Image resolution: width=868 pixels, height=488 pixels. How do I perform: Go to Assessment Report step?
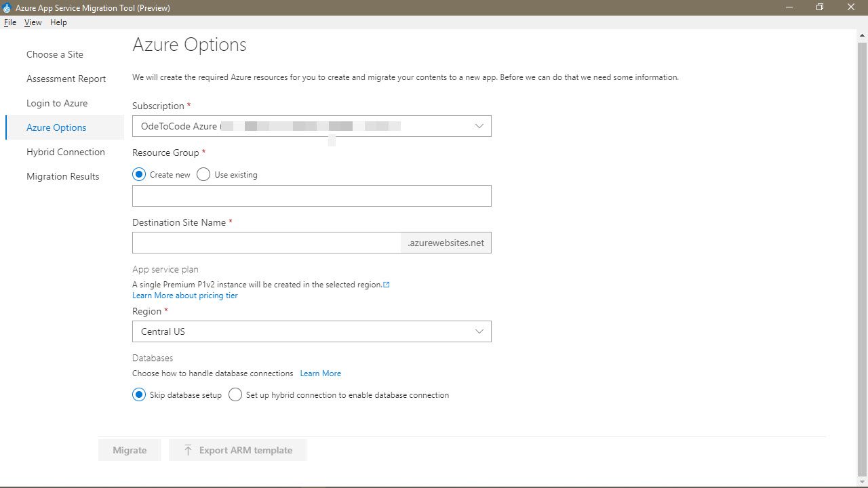pyautogui.click(x=66, y=79)
